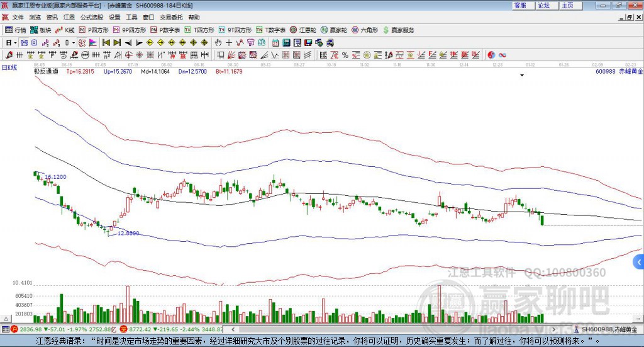The width and height of the screenshot is (644, 347).
Task: Open the 资讯 menu
Action: coord(52,17)
